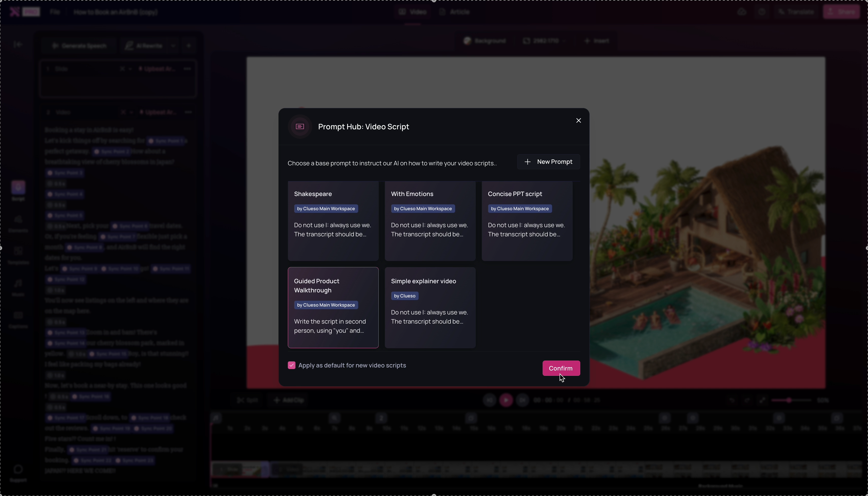Select the Shakespeare prompt card
Viewport: 868px width, 496px height.
click(x=333, y=221)
